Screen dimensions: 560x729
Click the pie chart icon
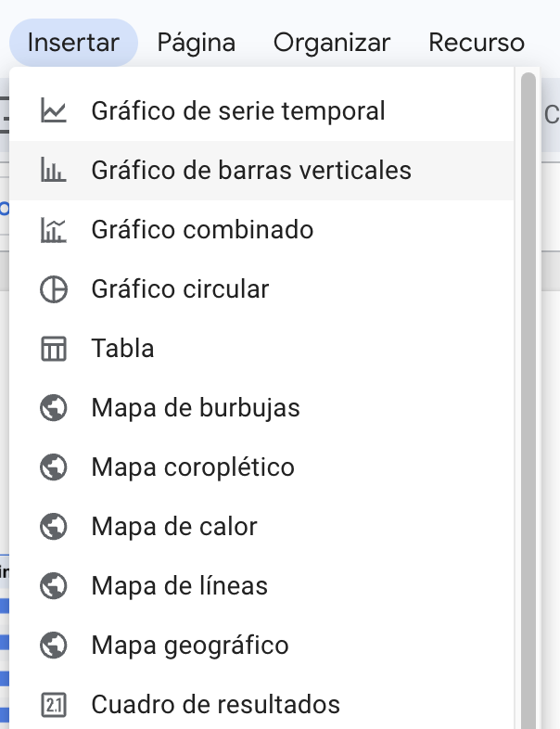(x=54, y=289)
